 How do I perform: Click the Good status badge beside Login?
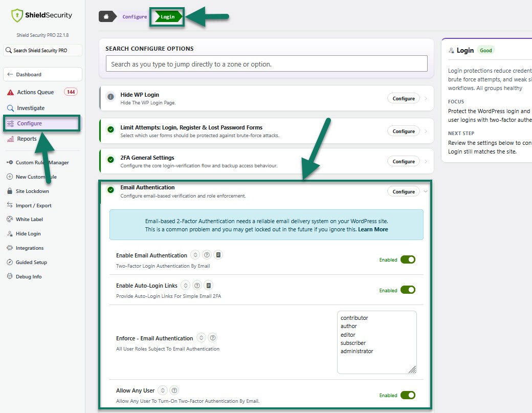coord(486,50)
